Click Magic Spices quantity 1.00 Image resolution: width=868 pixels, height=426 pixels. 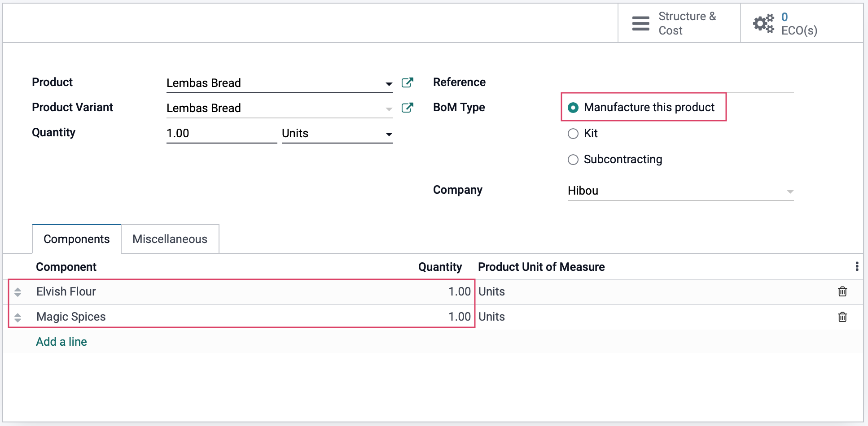coord(460,317)
